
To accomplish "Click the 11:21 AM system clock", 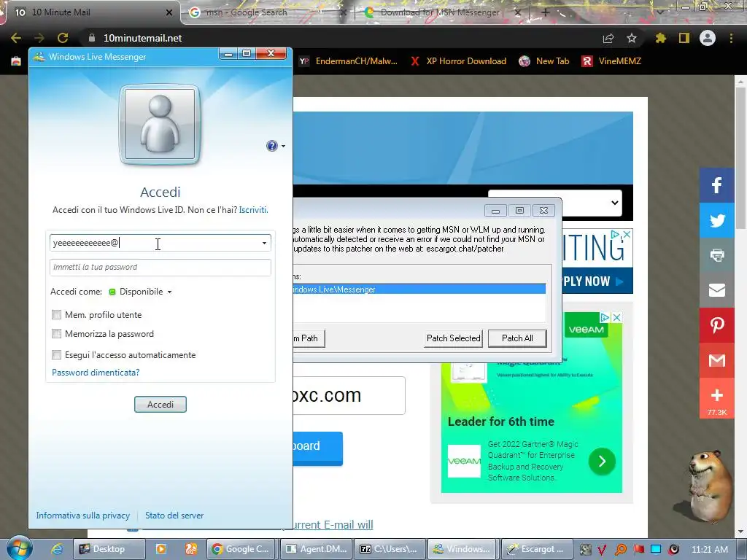I will (709, 549).
